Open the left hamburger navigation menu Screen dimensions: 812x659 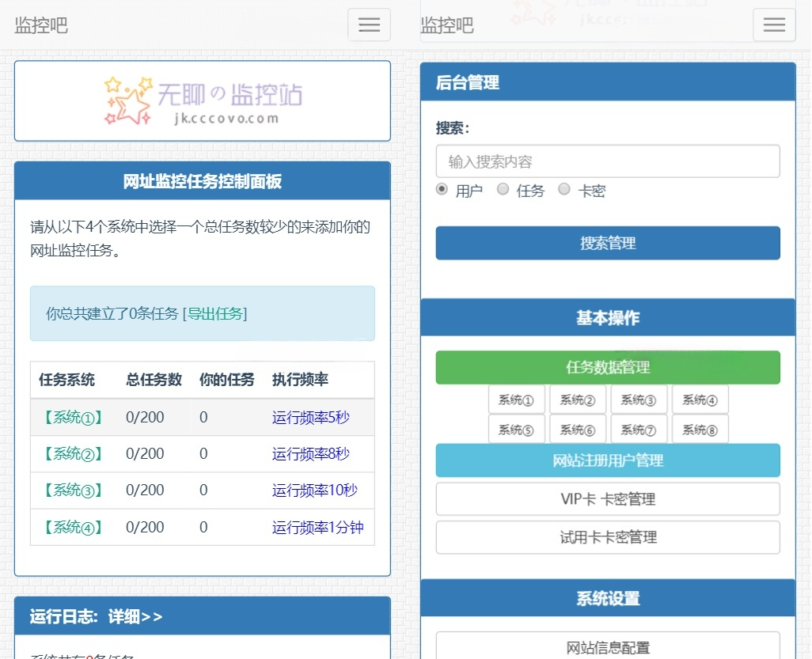(369, 25)
